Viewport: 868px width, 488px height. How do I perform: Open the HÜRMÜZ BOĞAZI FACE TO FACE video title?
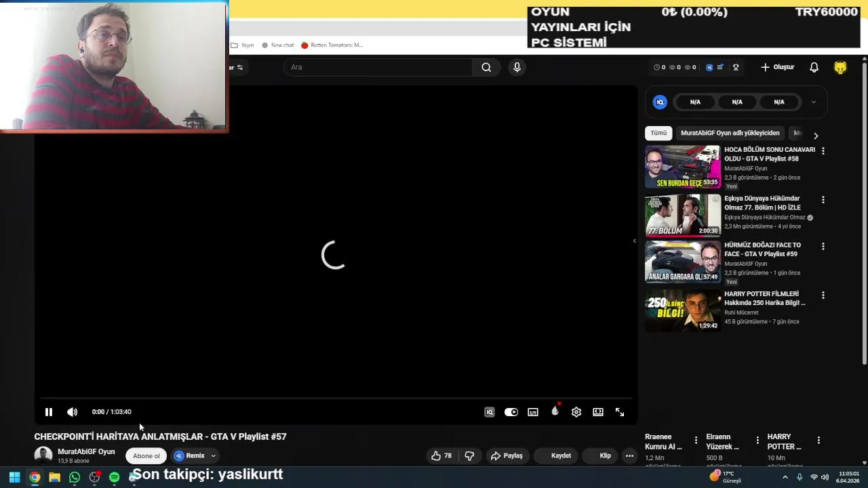762,249
